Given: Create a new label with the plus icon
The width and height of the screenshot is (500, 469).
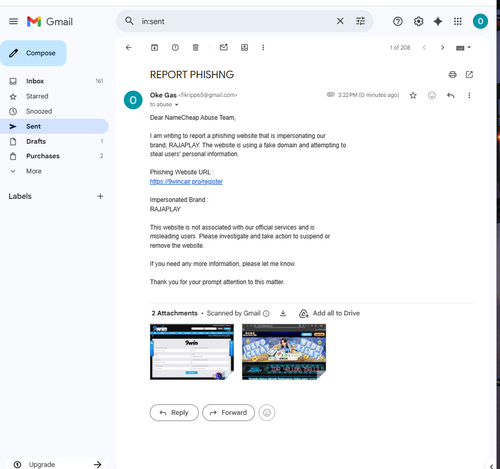Looking at the screenshot, I should pos(100,196).
